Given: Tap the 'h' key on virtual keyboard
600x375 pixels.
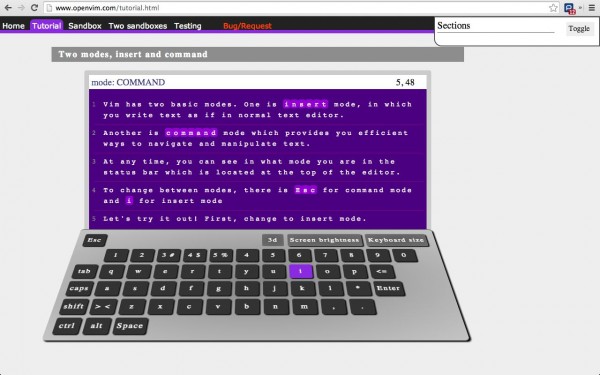Looking at the screenshot, I should (x=247, y=289).
